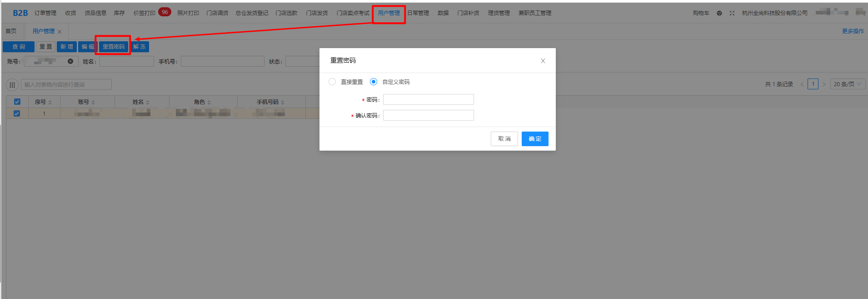
Task: Select the 自定义密码 radio option
Action: pyautogui.click(x=374, y=82)
